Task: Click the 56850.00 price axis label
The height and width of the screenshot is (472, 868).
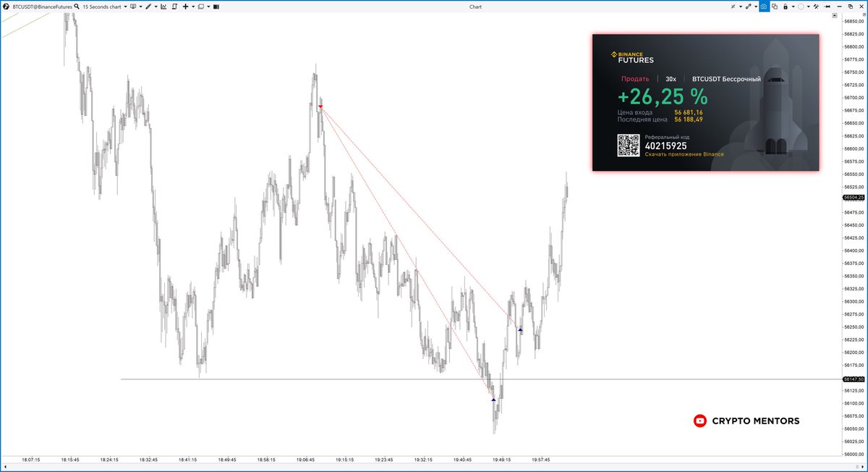Action: [855, 21]
